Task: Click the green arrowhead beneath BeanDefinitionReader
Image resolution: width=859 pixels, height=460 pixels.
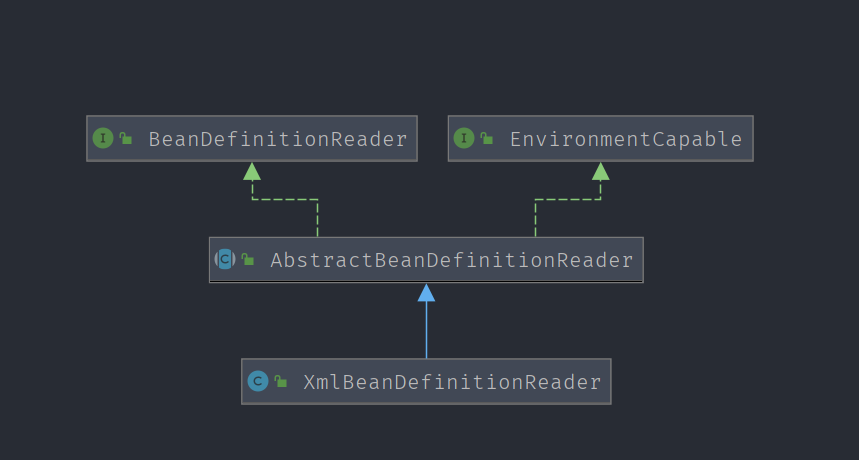Action: click(252, 171)
